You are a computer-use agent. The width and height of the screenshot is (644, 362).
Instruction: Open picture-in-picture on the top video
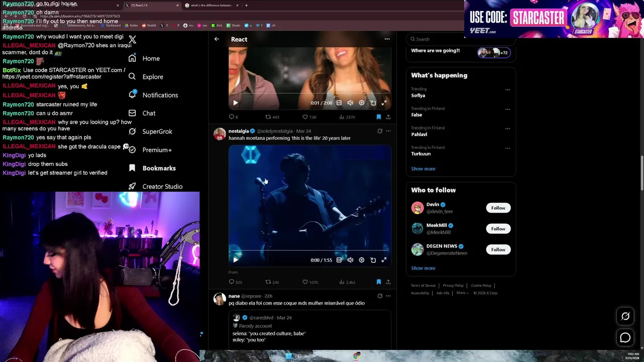[x=373, y=103]
